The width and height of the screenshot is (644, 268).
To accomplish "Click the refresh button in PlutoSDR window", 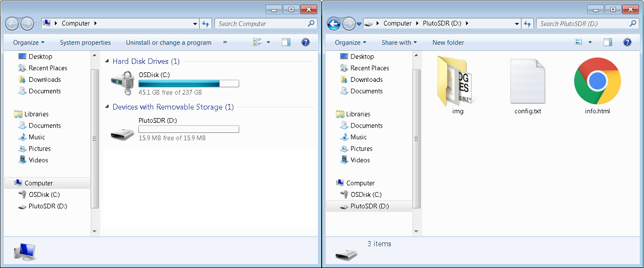I will tap(528, 24).
